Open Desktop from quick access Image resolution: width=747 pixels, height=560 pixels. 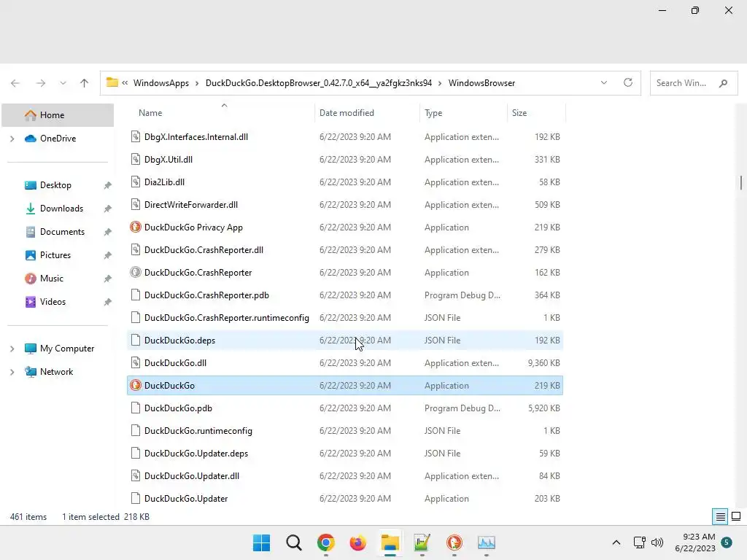[x=55, y=184]
